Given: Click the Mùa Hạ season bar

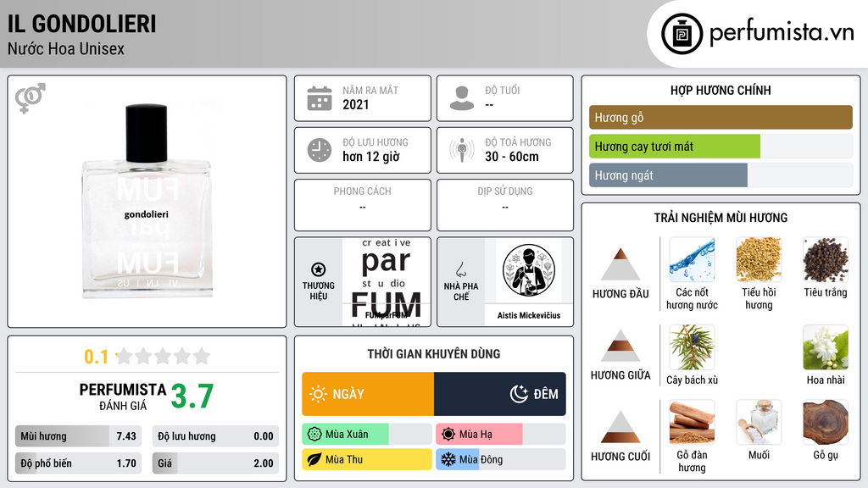Looking at the screenshot, I should pyautogui.click(x=501, y=435).
